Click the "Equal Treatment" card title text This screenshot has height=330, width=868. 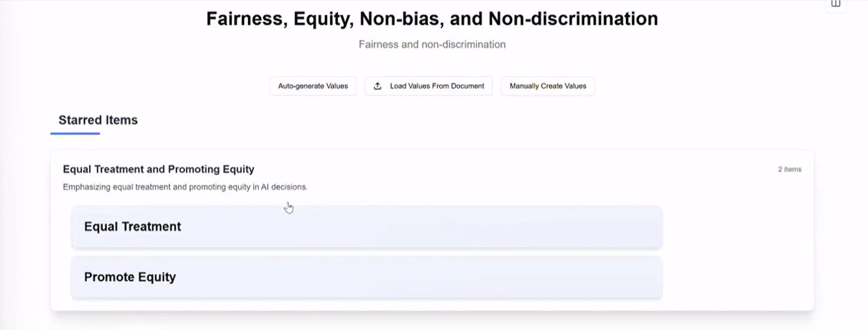[133, 227]
